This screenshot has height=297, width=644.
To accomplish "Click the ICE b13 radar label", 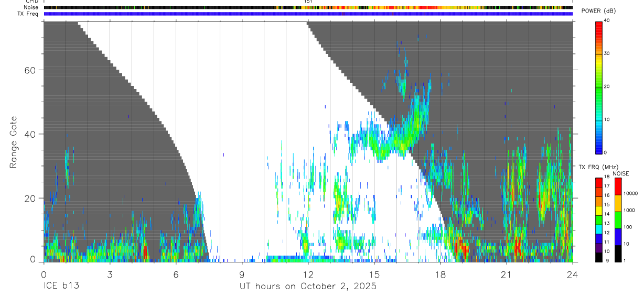I will (60, 287).
